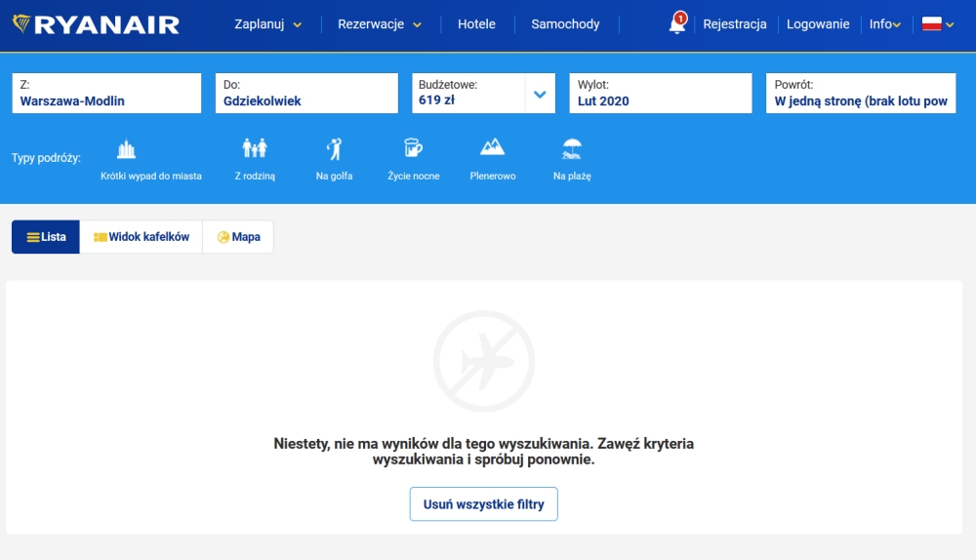
Task: Select the beach umbrella icon
Action: point(572,148)
